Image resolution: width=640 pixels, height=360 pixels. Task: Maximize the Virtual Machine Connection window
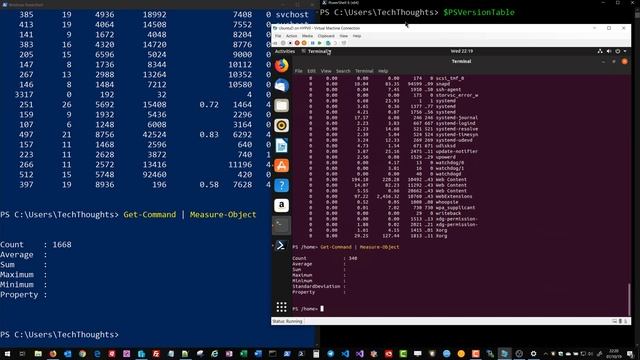[609, 28]
